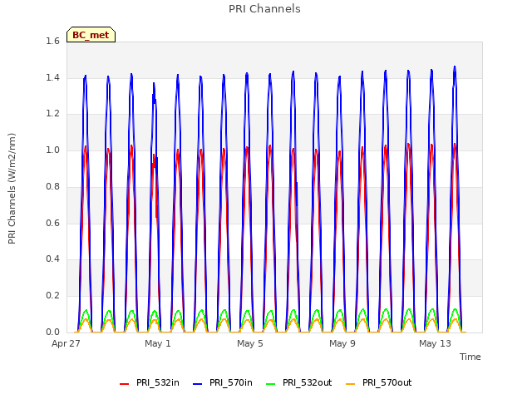The height and width of the screenshot is (399, 532).
Task: Click the PRI_570out orange legend swatch
Action: coord(351,383)
